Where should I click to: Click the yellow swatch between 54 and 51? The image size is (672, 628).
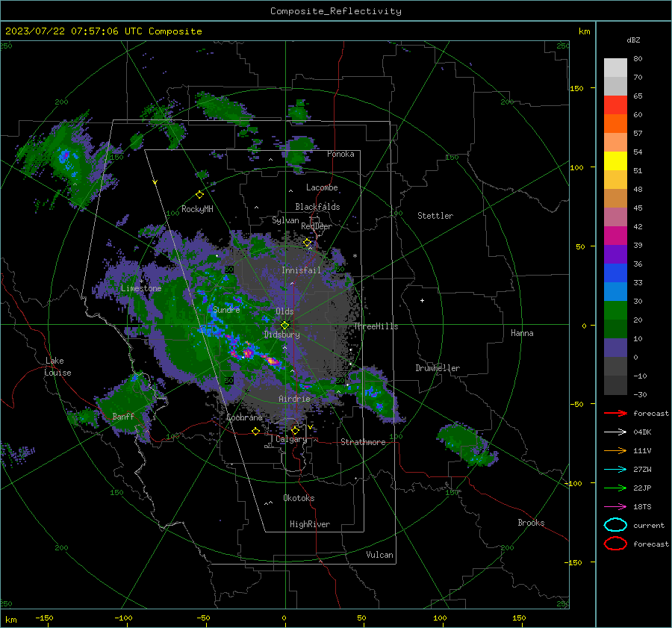click(615, 161)
